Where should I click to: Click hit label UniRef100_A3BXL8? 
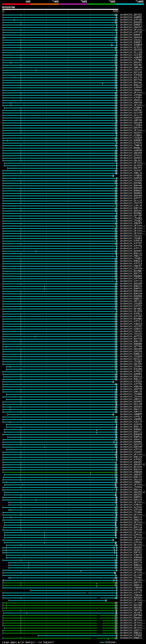tap(131, 324)
